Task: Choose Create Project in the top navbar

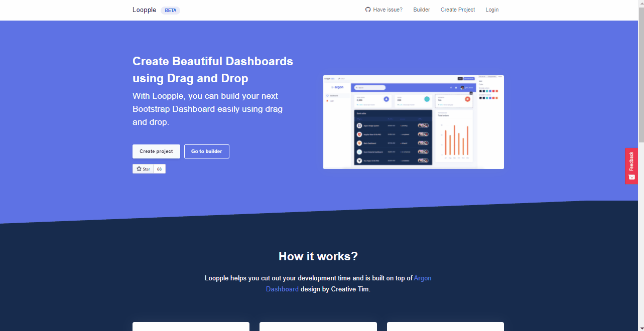Action: tap(457, 10)
